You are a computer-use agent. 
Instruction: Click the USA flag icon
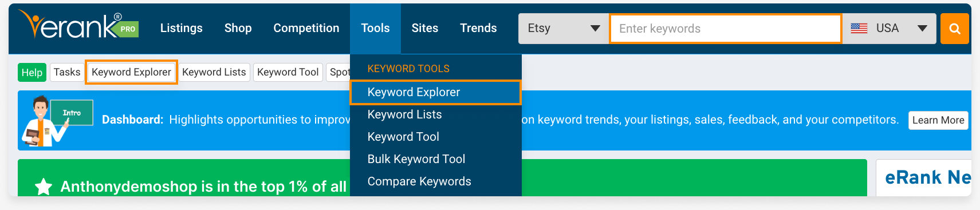click(x=859, y=29)
